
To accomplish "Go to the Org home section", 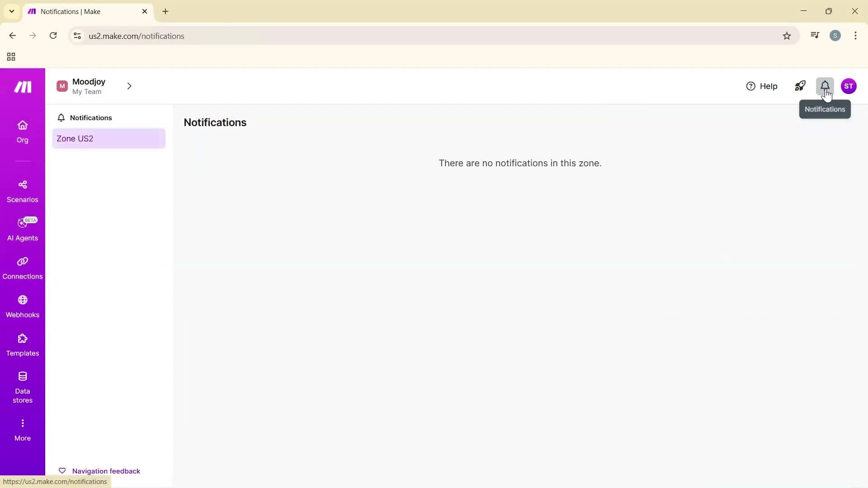I will click(x=22, y=131).
